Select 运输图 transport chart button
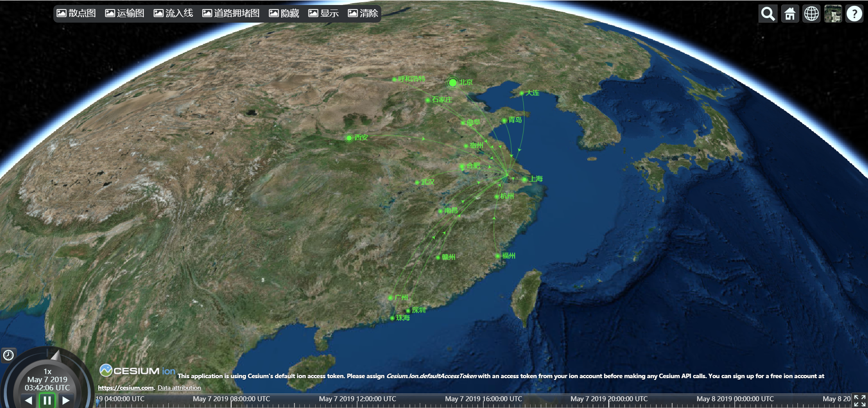The image size is (868, 408). [125, 13]
